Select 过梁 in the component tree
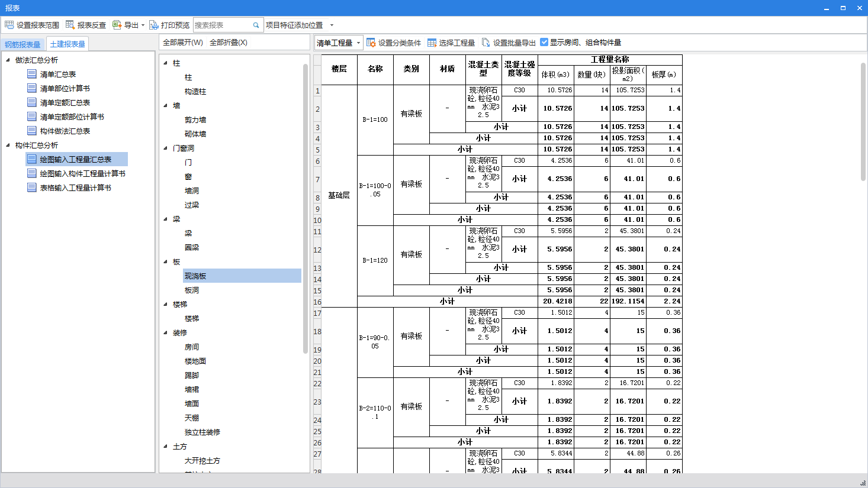Screen dimensions: 868x488 (x=192, y=205)
